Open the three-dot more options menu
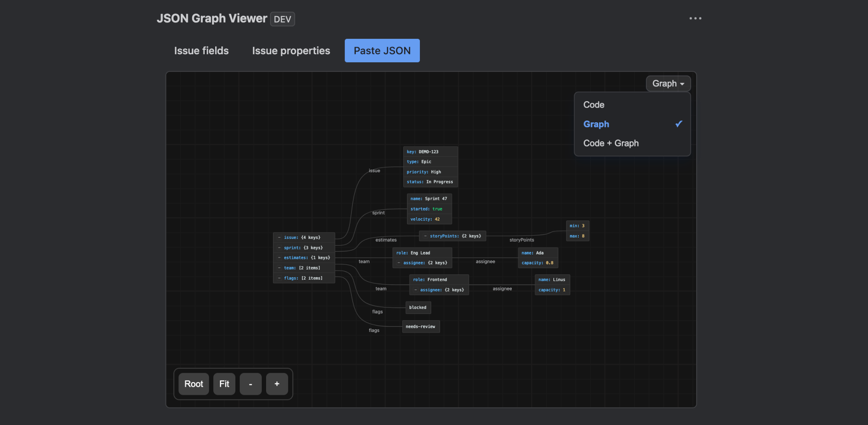 695,18
